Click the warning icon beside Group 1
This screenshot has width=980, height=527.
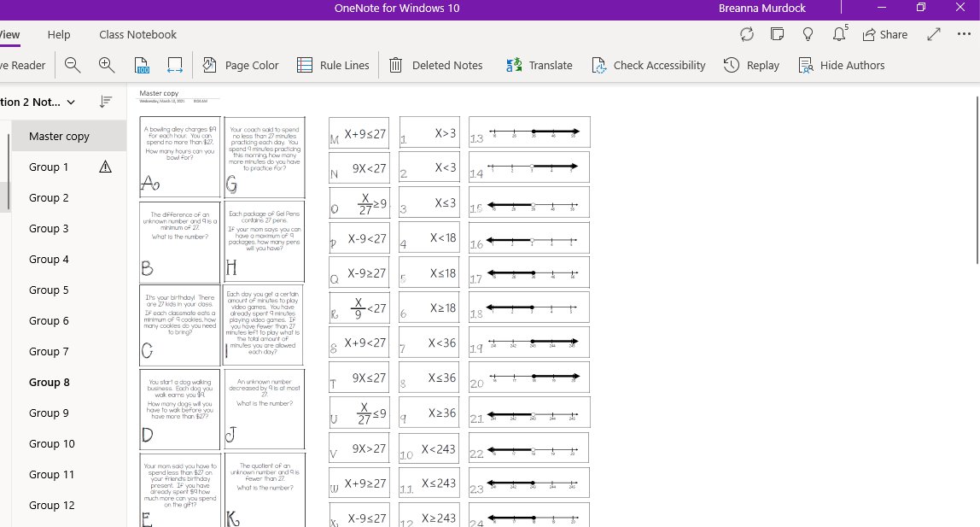point(105,167)
